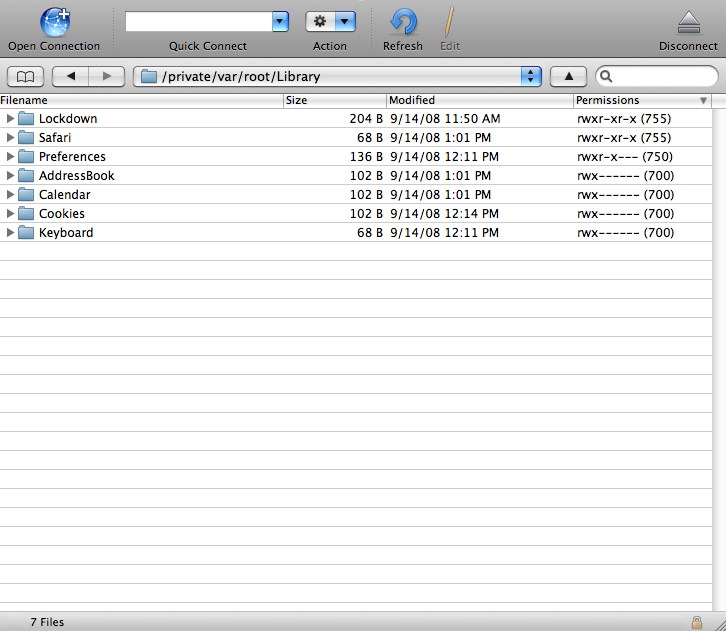Select the Keyboard filename text

click(x=66, y=232)
